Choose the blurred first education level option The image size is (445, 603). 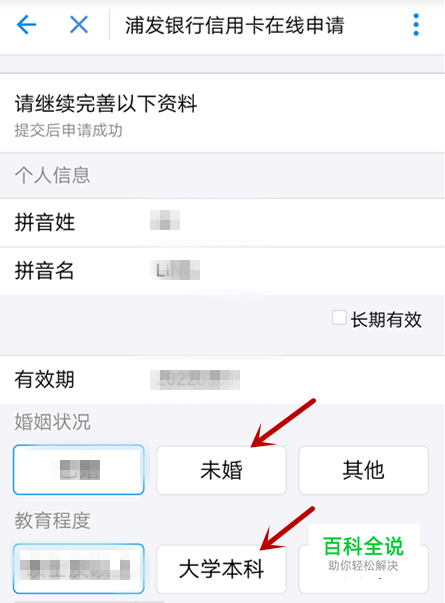coord(79,569)
